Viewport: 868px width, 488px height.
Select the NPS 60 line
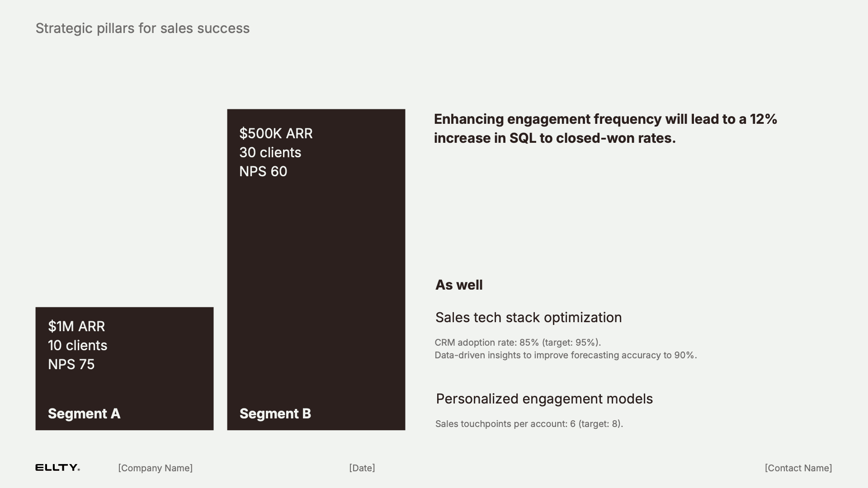pyautogui.click(x=263, y=171)
